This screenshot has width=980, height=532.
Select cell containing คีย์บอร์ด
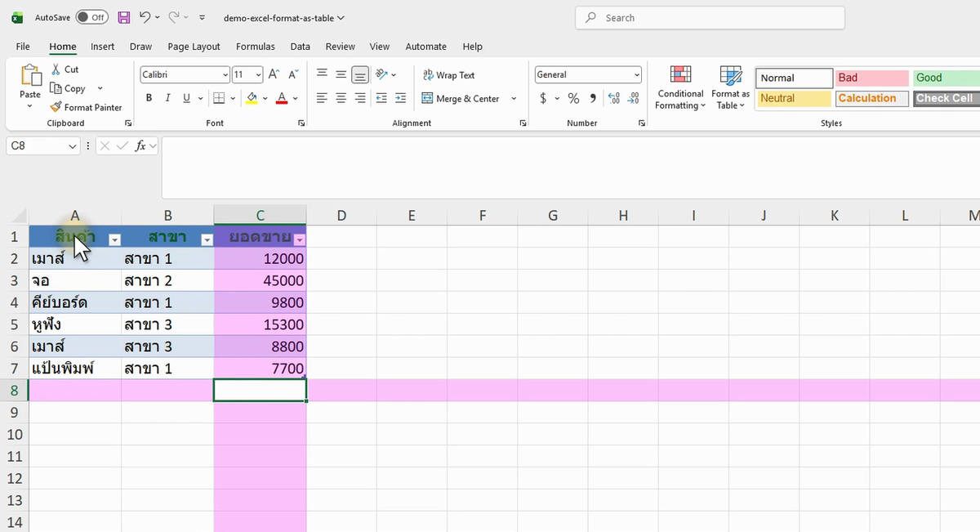click(75, 302)
